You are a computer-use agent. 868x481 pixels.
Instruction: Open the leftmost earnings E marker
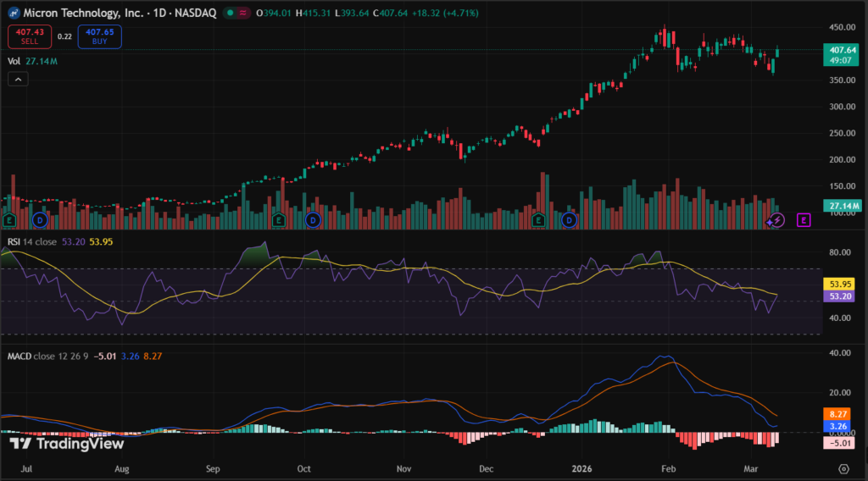point(10,220)
